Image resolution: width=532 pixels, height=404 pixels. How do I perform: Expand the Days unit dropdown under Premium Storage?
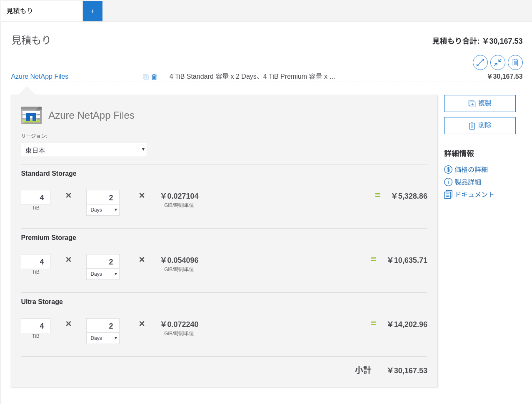point(103,274)
